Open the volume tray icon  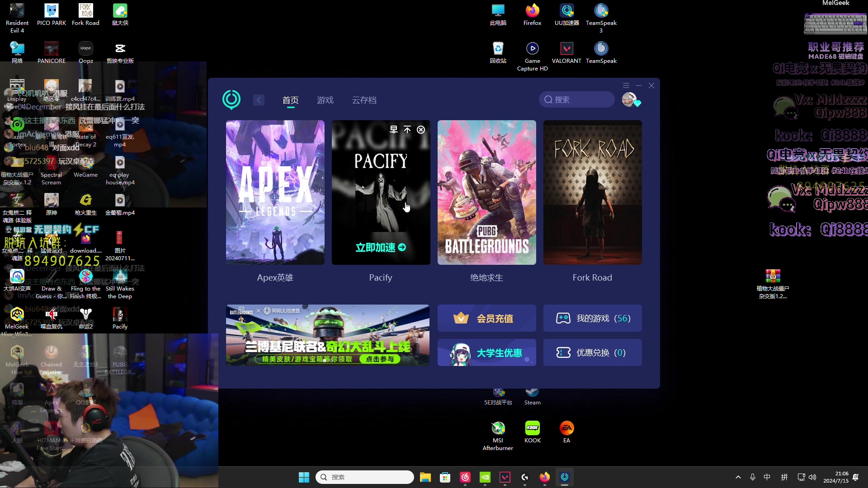tap(812, 477)
